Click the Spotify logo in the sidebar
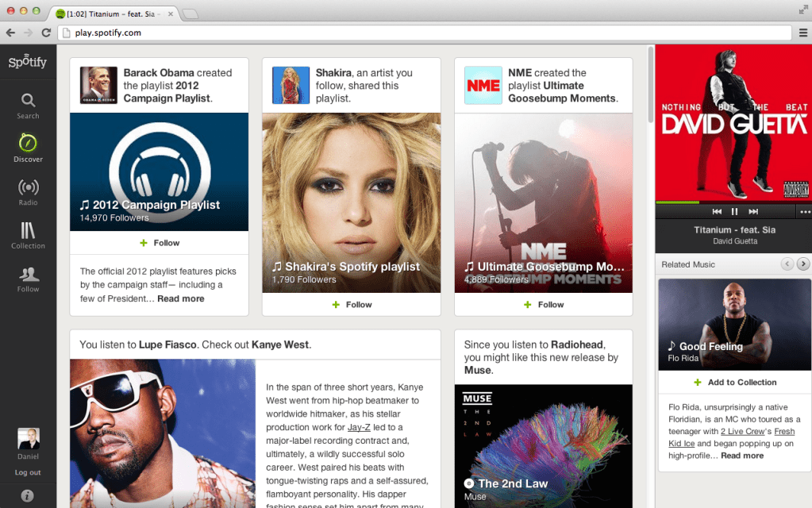 [x=28, y=62]
